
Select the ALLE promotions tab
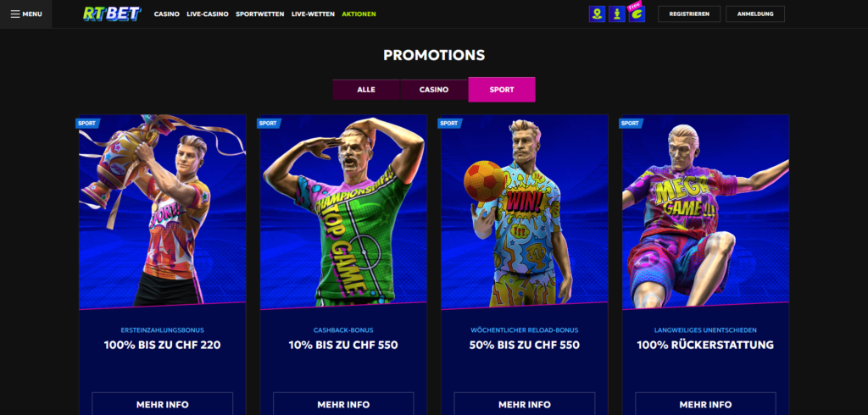click(366, 90)
